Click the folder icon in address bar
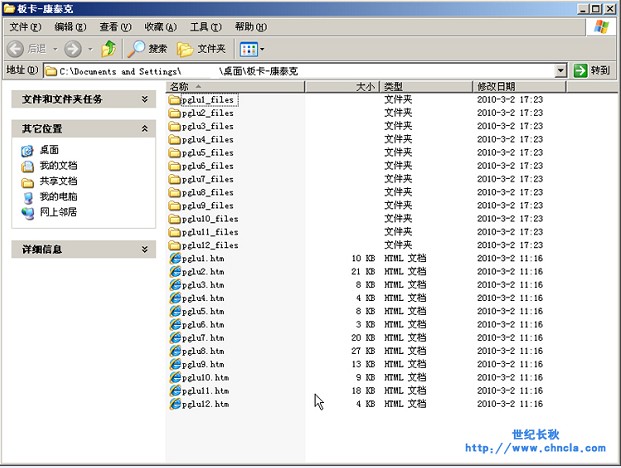621x468 pixels. (51, 71)
